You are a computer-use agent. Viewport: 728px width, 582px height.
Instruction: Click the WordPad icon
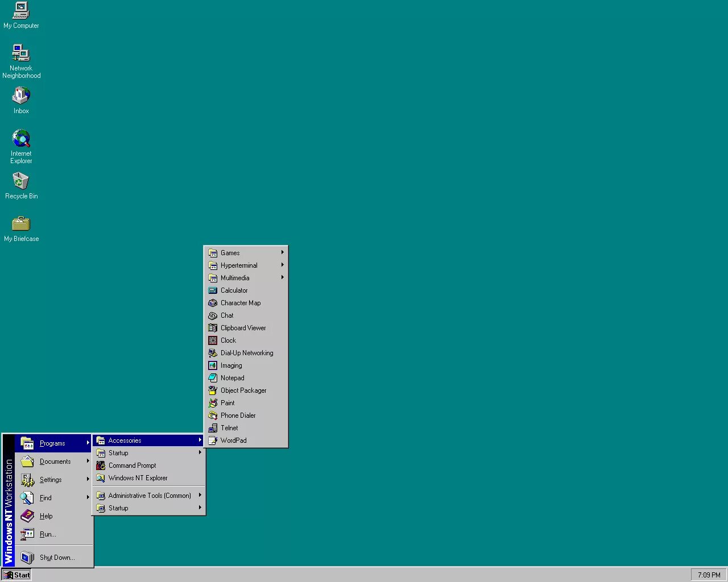tap(213, 440)
